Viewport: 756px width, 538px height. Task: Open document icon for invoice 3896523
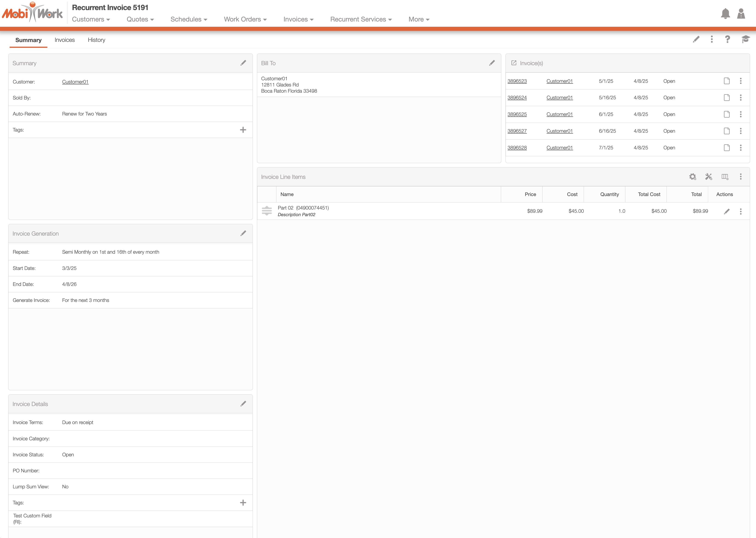[726, 81]
